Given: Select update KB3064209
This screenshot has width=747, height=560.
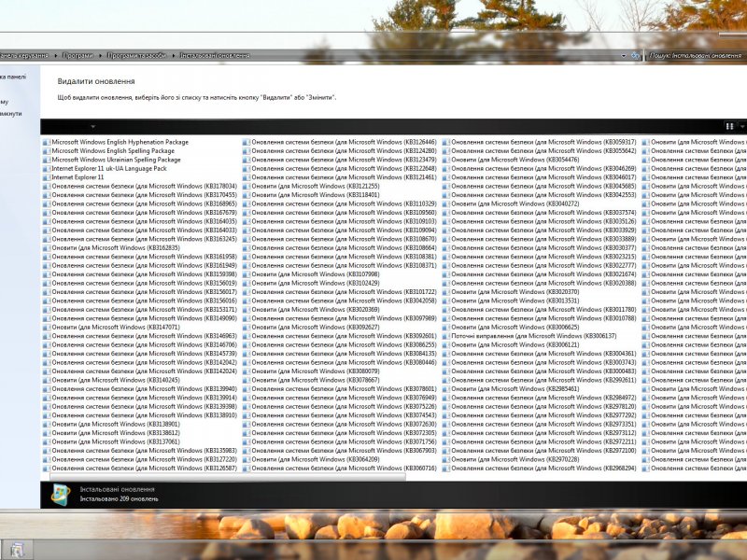Looking at the screenshot, I should [x=316, y=459].
